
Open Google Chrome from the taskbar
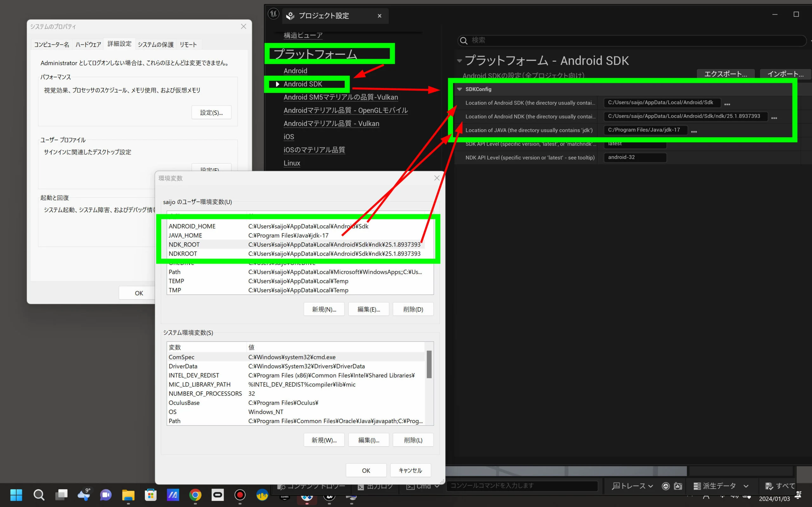click(195, 495)
